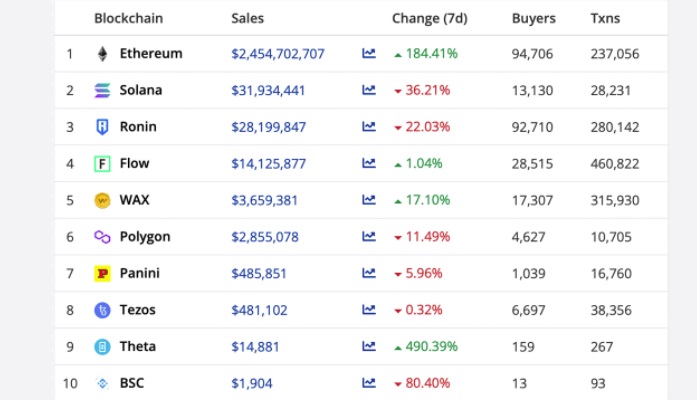Click the BSC diamond logo
This screenshot has width=697, height=400.
(102, 383)
